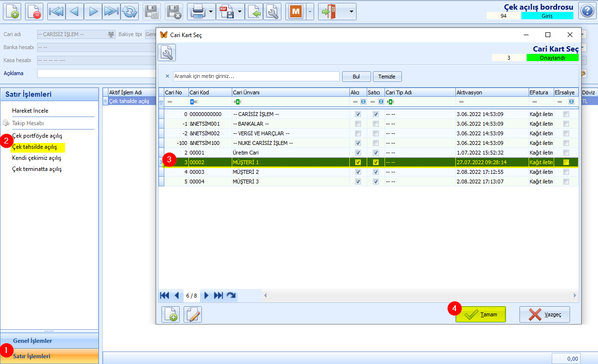Go to the first record in main toolbar
Screen dimensions: 598x364
coord(56,11)
